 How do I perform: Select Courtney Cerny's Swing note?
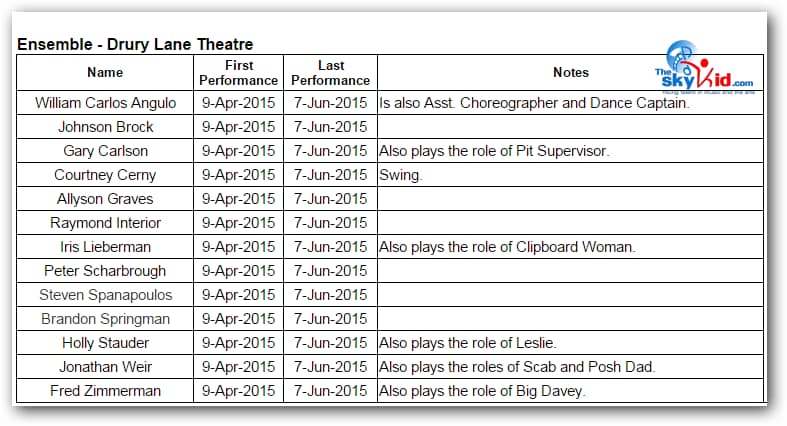399,175
